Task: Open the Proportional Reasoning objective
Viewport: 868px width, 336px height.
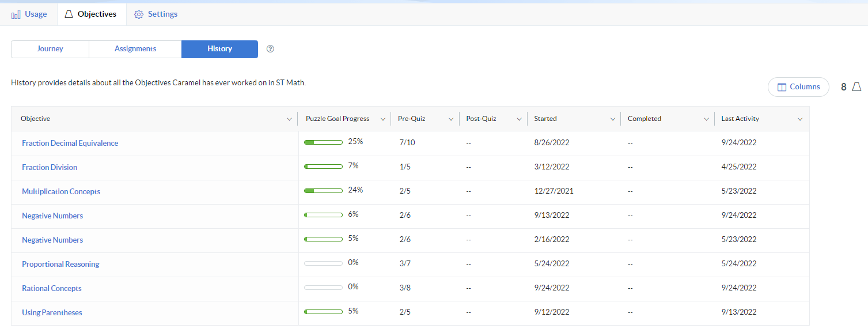Action: tap(60, 265)
